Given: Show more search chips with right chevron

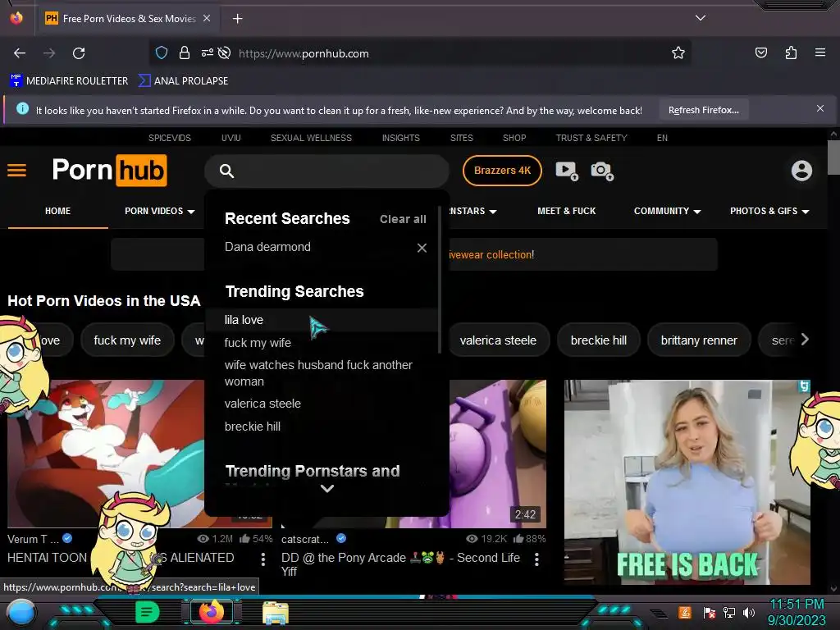Looking at the screenshot, I should pyautogui.click(x=804, y=339).
